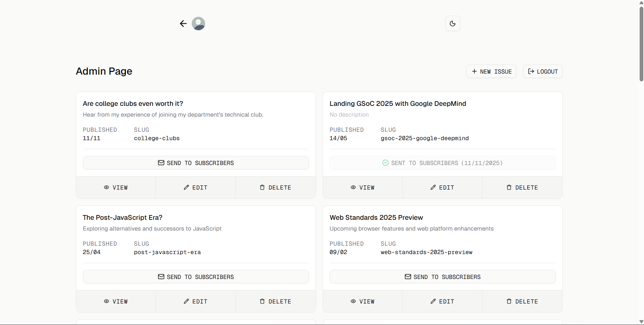Send The Post-JavaScript Era to subscribers
The image size is (644, 325).
tap(195, 277)
